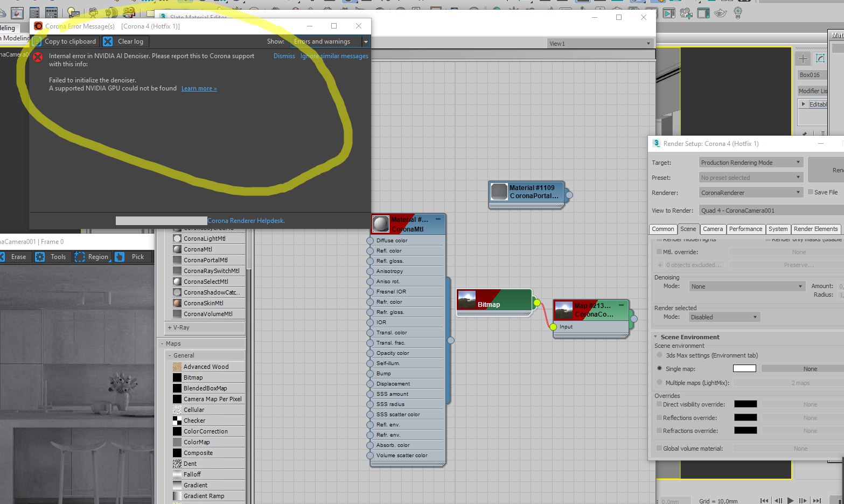Viewport: 844px width, 504px height.
Task: Go to the start frame playback button
Action: pos(764,500)
